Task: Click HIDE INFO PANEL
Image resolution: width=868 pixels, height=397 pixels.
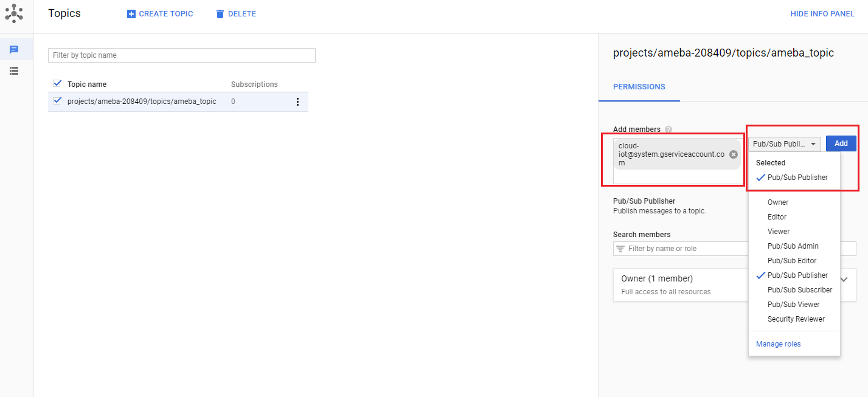Action: pyautogui.click(x=822, y=14)
